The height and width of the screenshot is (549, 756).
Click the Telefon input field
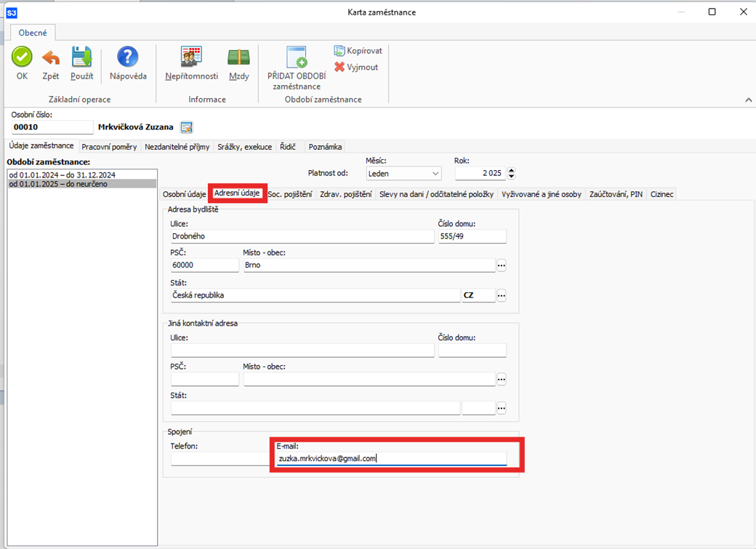pos(220,459)
